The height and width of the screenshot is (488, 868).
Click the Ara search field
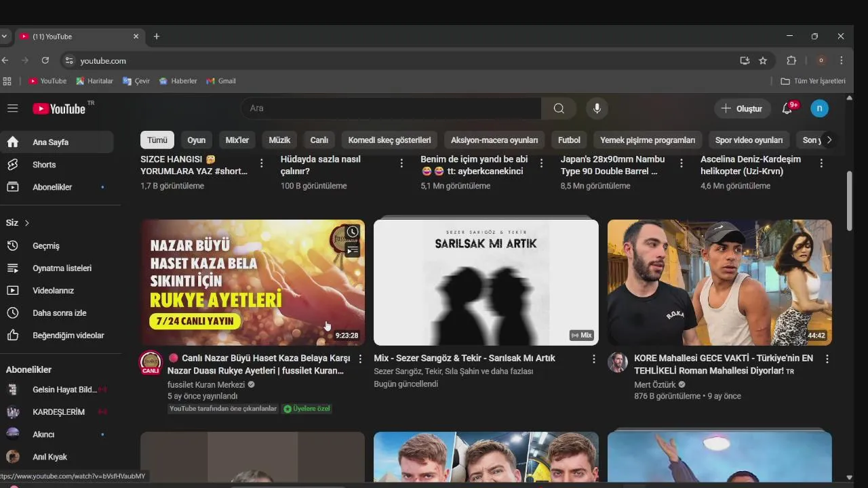coord(391,108)
